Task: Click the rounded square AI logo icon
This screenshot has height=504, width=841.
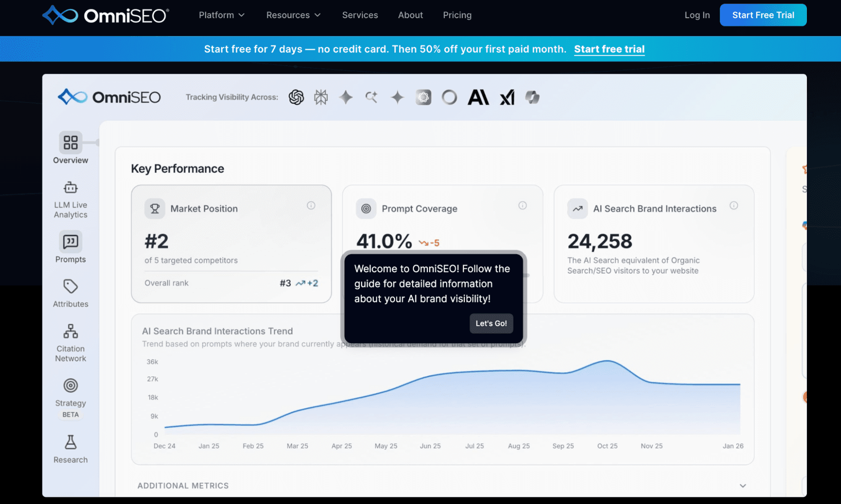Action: [x=423, y=97]
